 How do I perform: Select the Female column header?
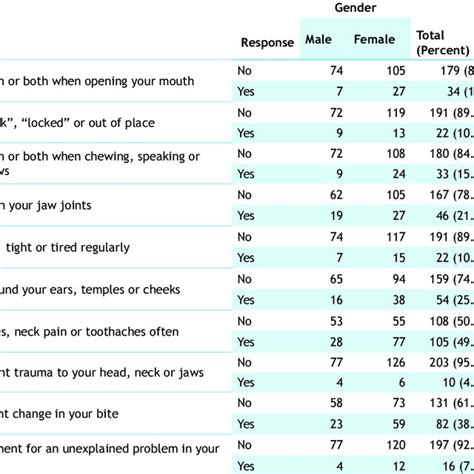point(374,39)
